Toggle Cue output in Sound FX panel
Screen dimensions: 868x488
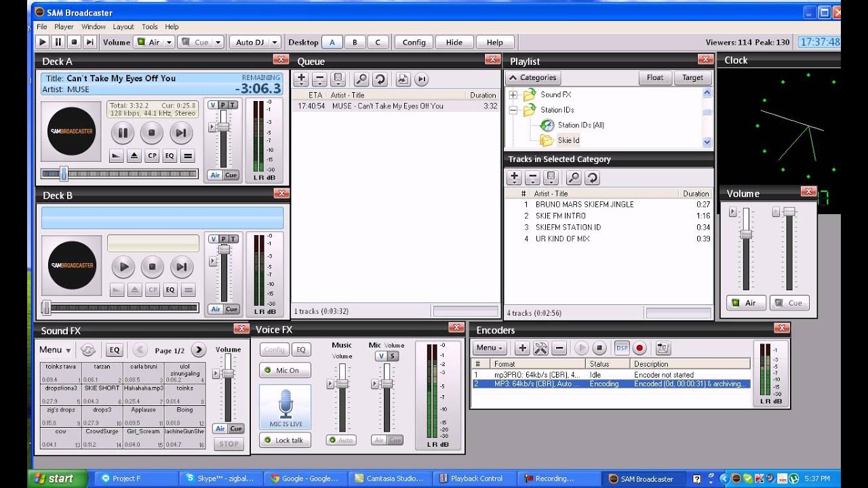pyautogui.click(x=236, y=428)
